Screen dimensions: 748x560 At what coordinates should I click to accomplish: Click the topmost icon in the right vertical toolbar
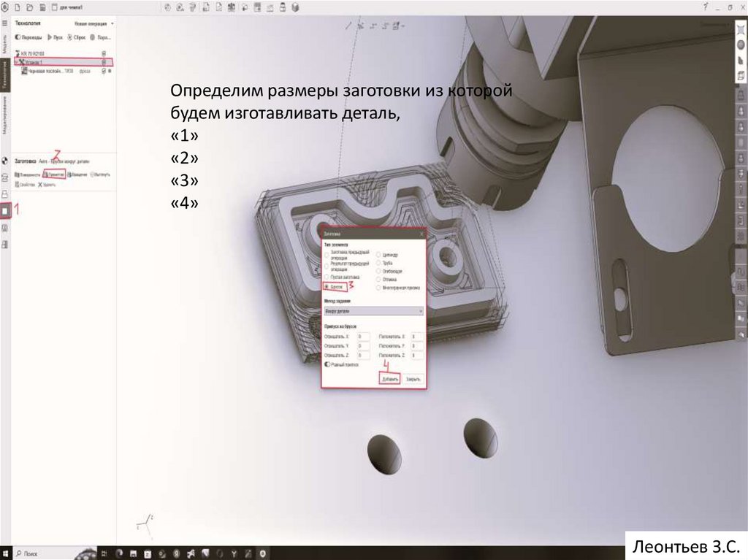[741, 29]
